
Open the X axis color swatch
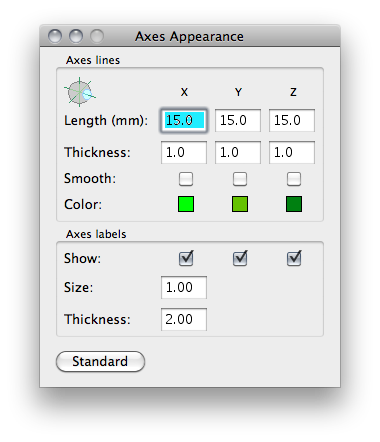(x=186, y=204)
